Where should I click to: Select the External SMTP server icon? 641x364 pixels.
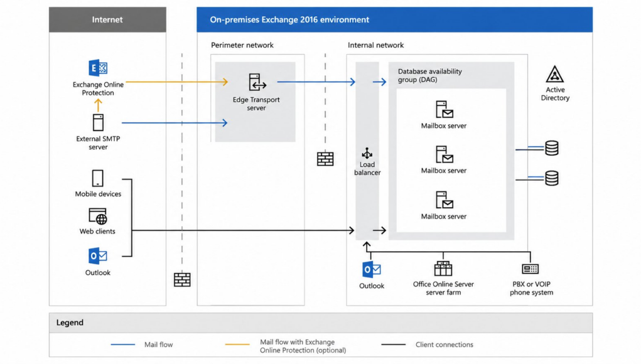point(98,122)
